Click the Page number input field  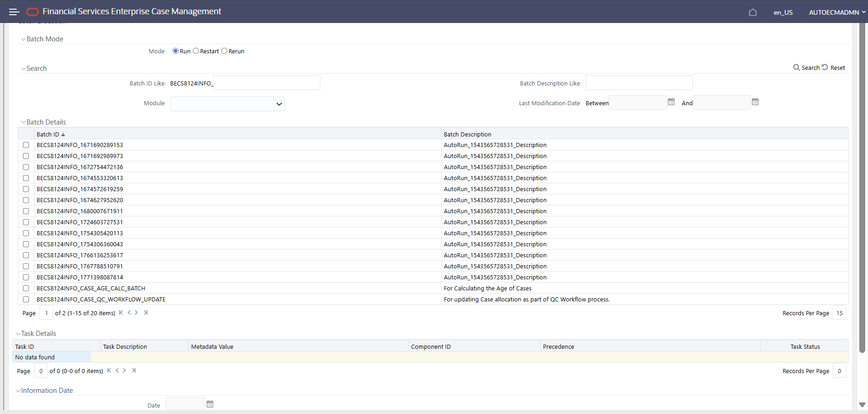[46, 312]
